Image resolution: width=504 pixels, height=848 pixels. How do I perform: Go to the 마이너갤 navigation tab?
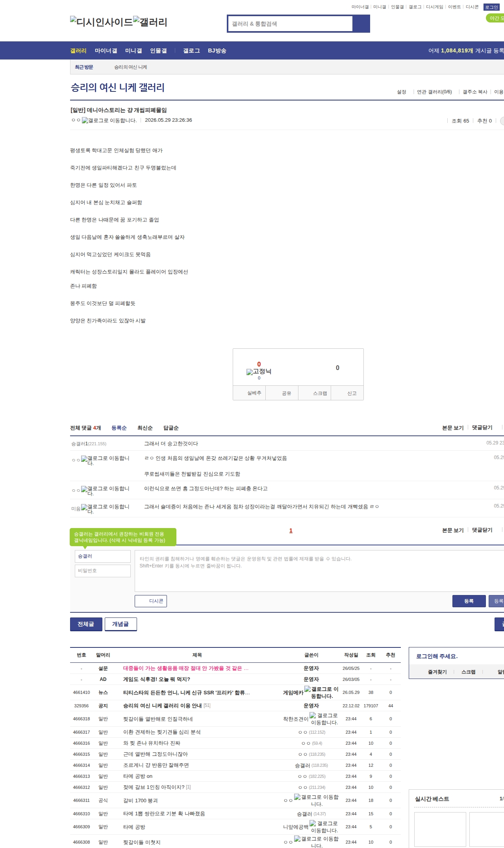point(106,50)
